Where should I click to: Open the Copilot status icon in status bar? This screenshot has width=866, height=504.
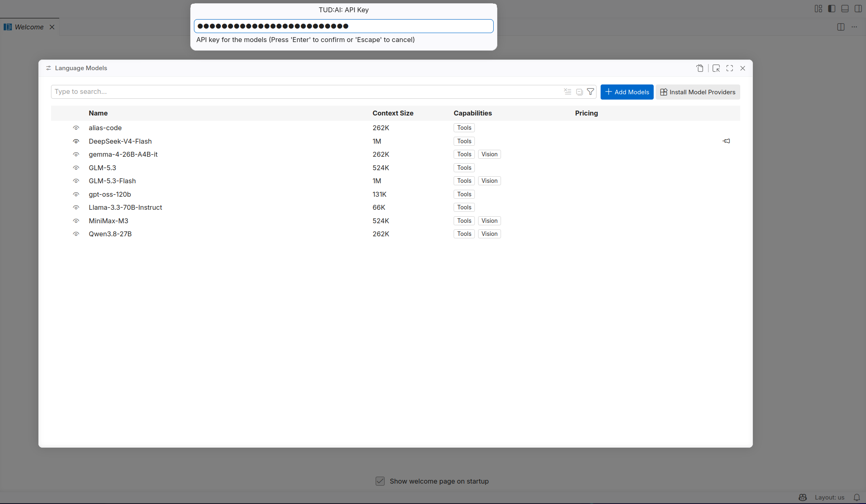(803, 497)
